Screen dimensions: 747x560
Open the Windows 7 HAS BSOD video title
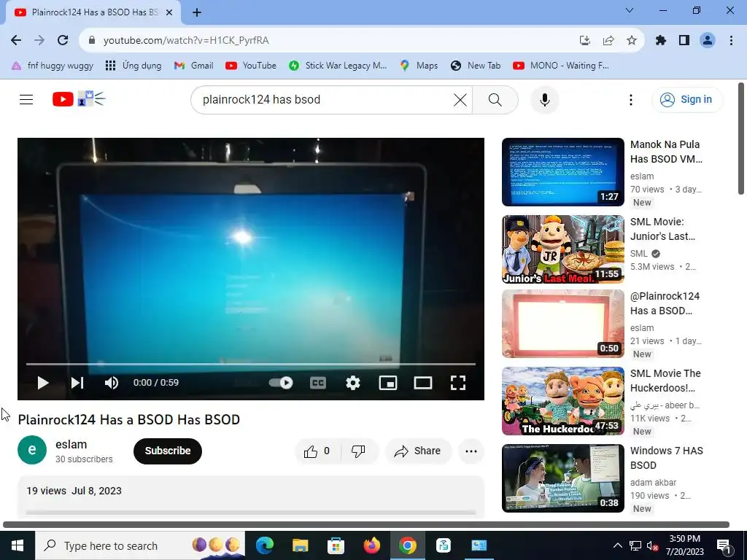click(x=667, y=458)
